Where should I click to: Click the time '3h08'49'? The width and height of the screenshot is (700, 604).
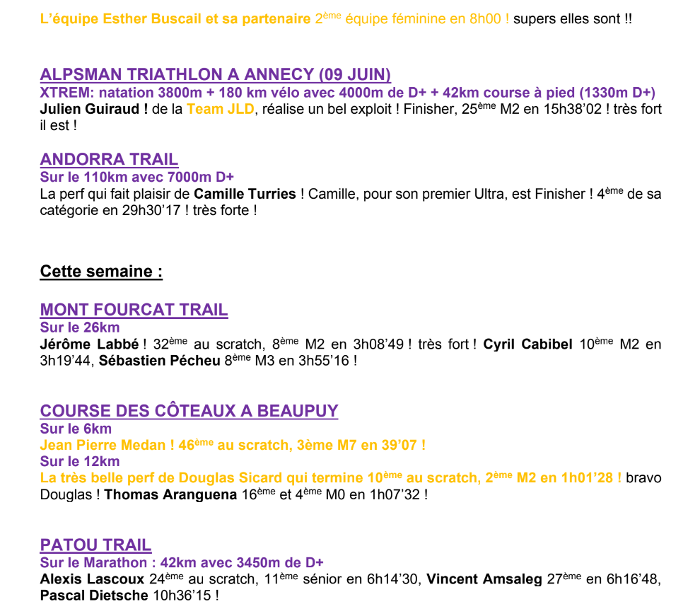coord(378,344)
